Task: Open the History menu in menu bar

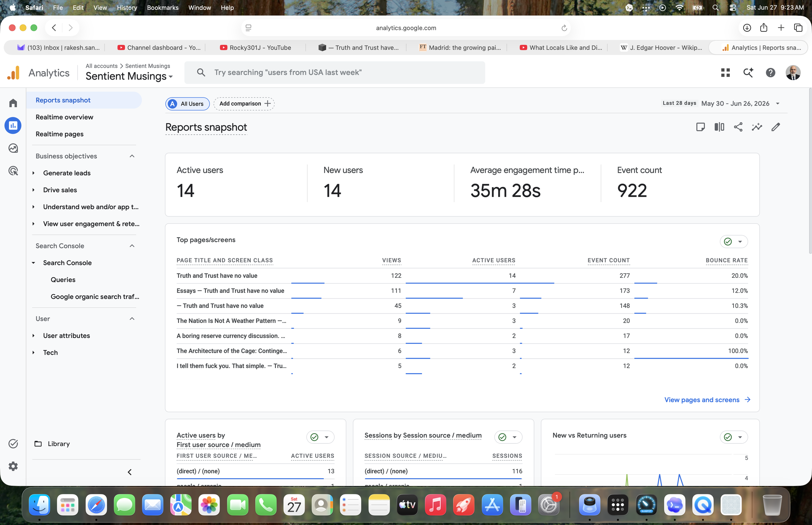Action: click(127, 7)
